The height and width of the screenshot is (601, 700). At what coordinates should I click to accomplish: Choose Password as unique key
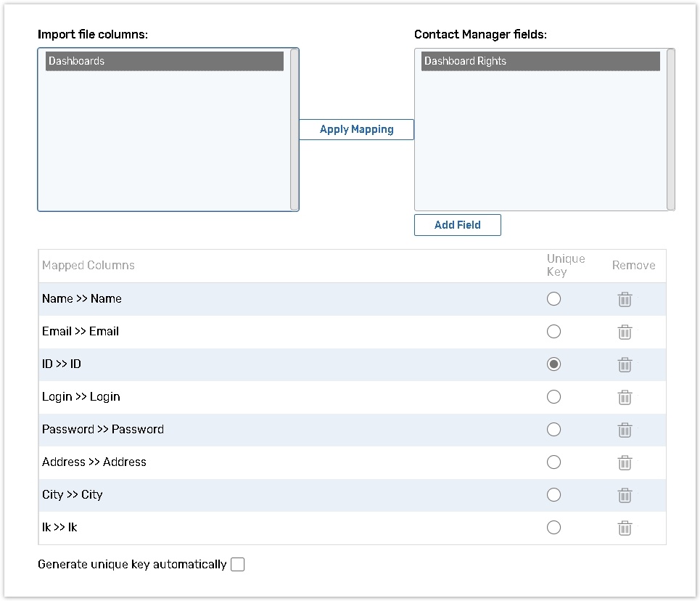[553, 430]
